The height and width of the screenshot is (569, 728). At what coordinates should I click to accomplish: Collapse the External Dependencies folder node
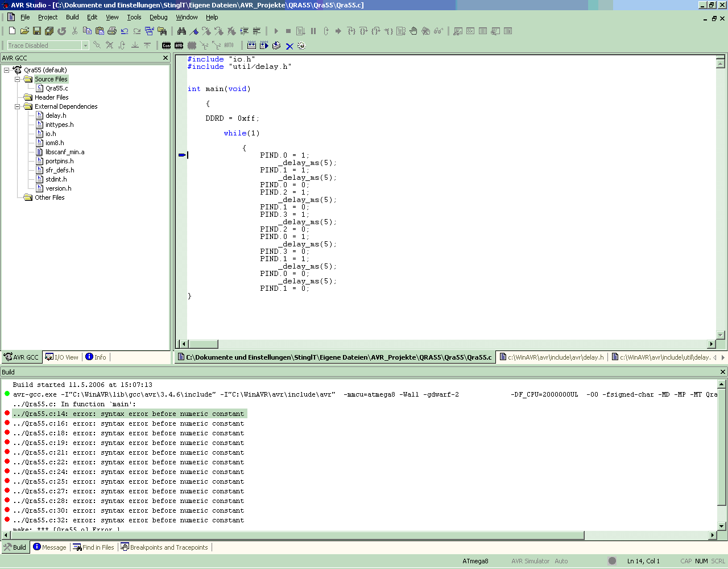click(18, 106)
